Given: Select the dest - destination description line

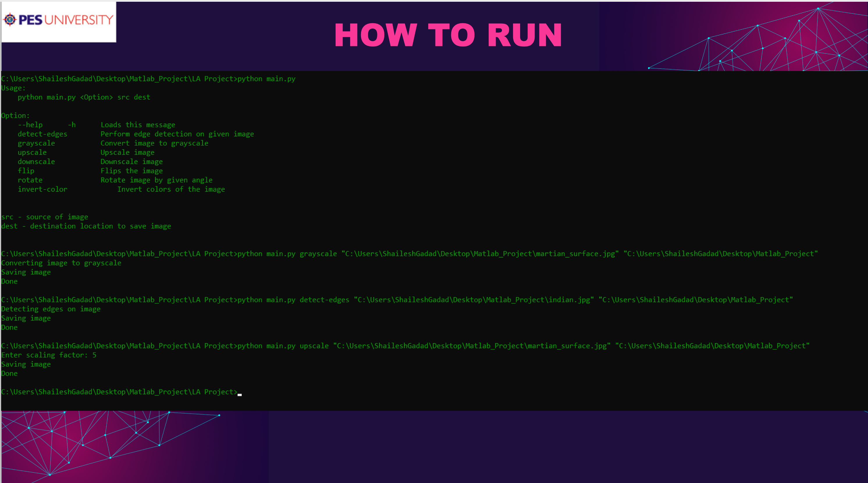Looking at the screenshot, I should (86, 226).
